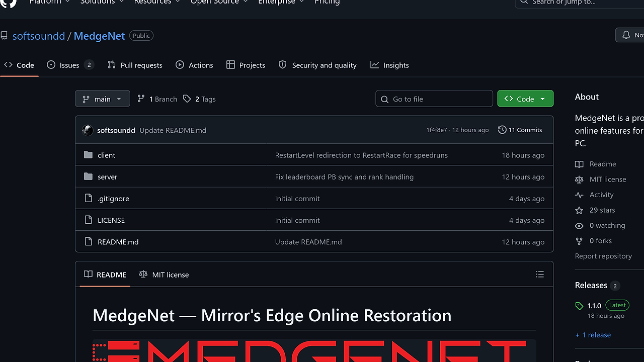Viewport: 644px width, 362px height.
Task: Click the commits history clock icon
Action: click(502, 130)
